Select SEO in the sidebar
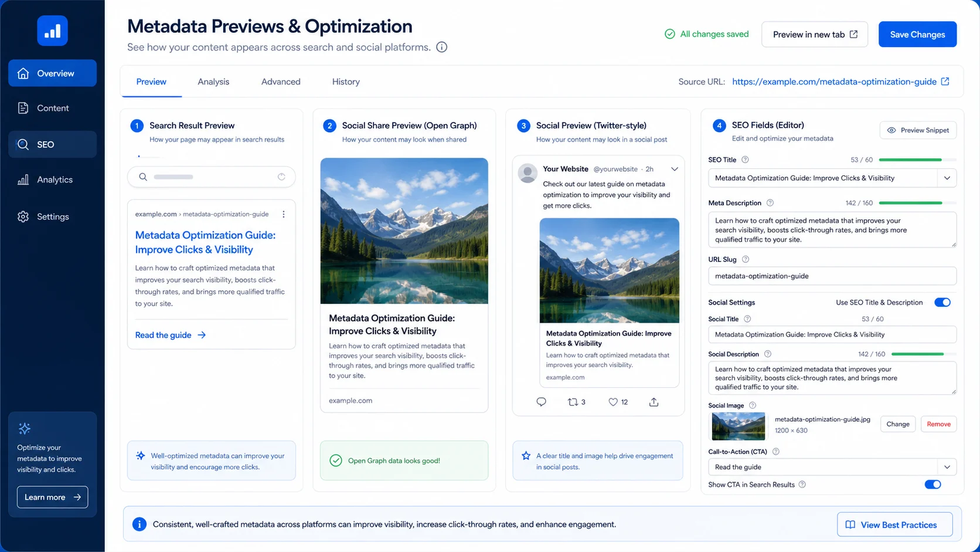 (x=52, y=144)
